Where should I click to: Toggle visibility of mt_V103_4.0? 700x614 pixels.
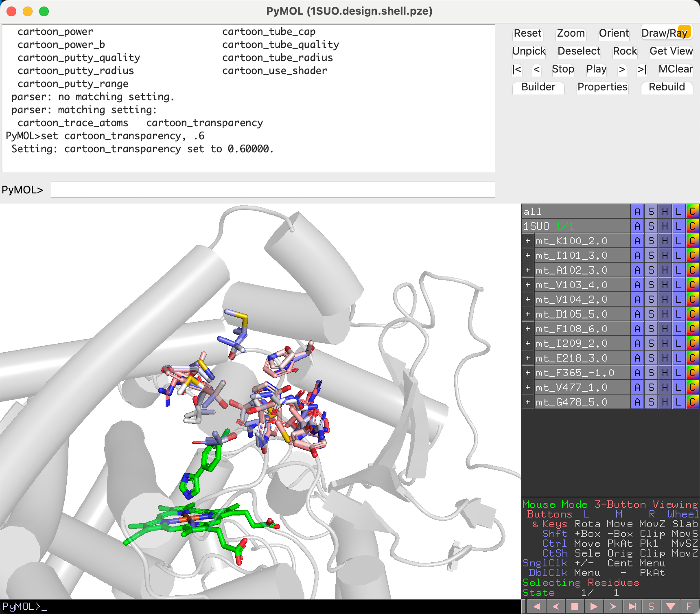pos(582,285)
